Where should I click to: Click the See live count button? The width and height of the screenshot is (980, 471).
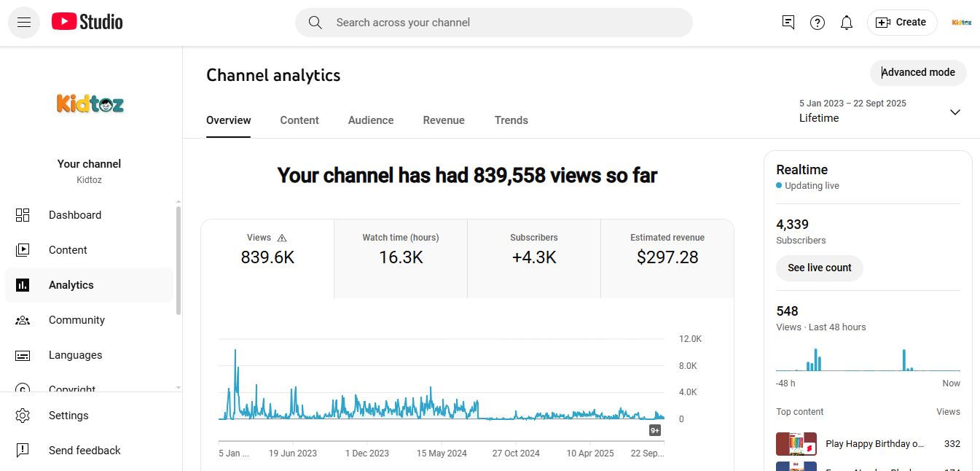819,268
